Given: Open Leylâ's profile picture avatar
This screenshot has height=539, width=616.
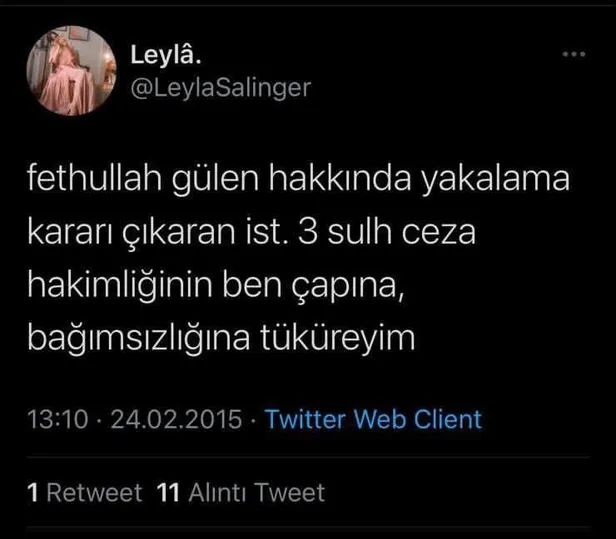Looking at the screenshot, I should click(72, 71).
